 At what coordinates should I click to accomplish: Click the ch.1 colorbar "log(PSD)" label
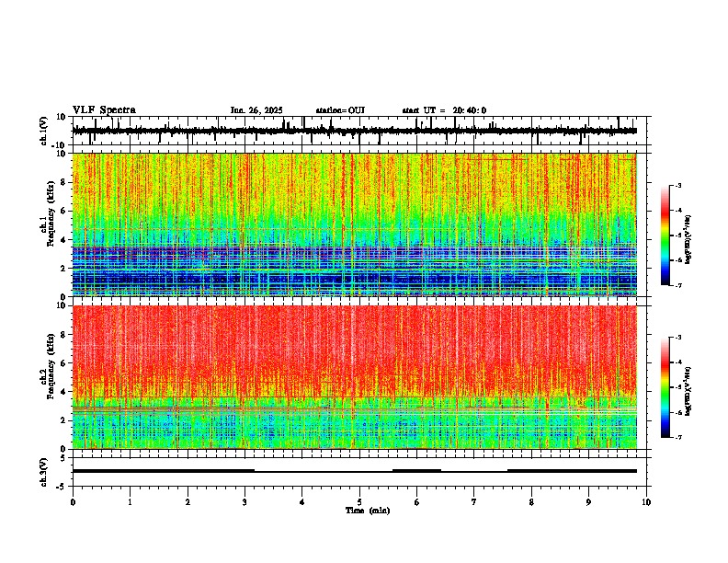688,240
